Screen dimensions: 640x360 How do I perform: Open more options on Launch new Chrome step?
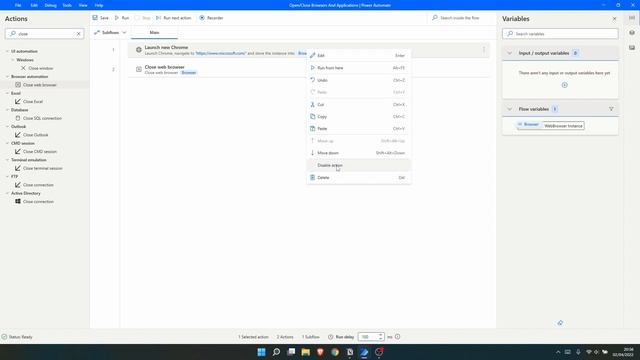[484, 50]
